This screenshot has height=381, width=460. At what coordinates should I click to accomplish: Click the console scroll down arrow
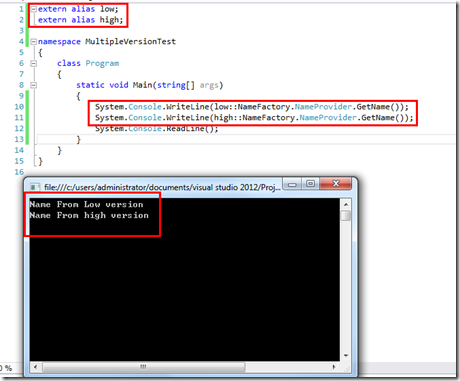coord(346,356)
